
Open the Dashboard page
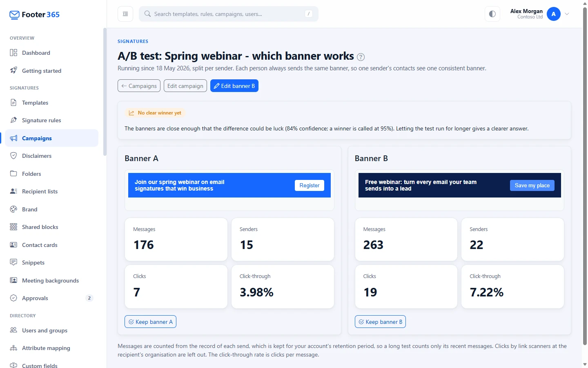tap(51, 53)
